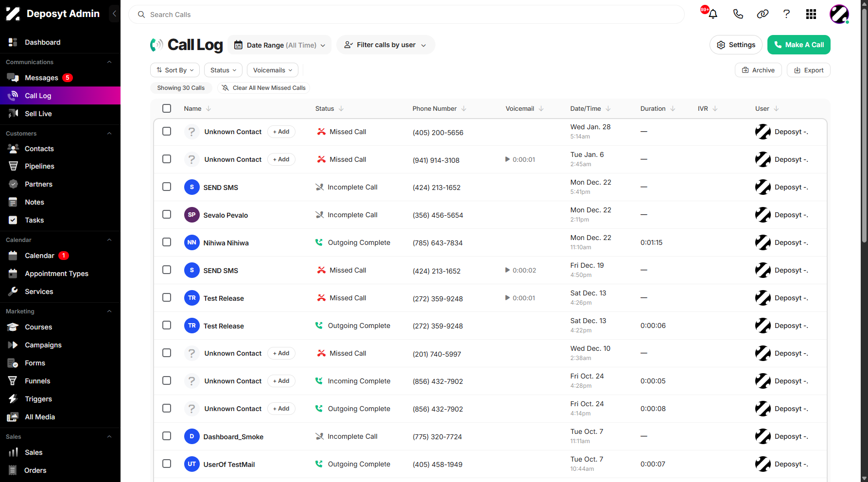Check the Dashboard_Smoke call row

[x=167, y=436]
